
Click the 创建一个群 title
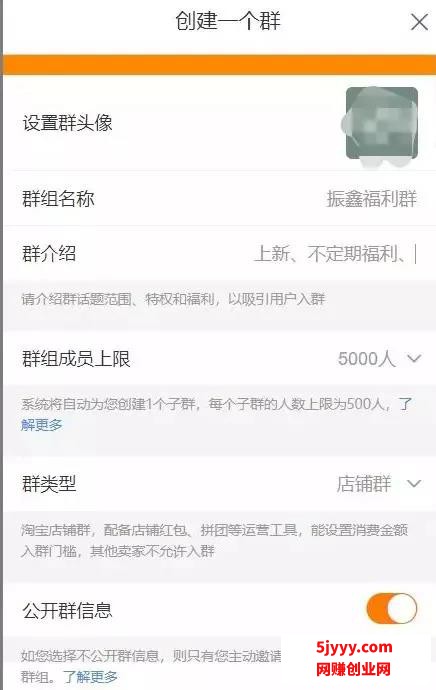click(x=228, y=21)
